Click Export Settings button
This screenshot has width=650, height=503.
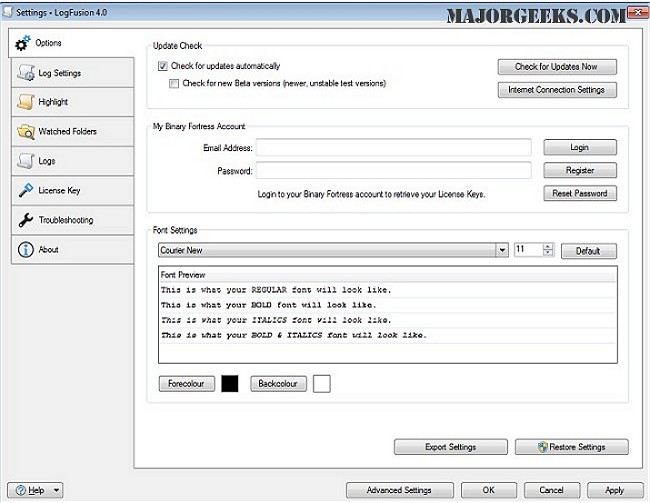tap(451, 447)
